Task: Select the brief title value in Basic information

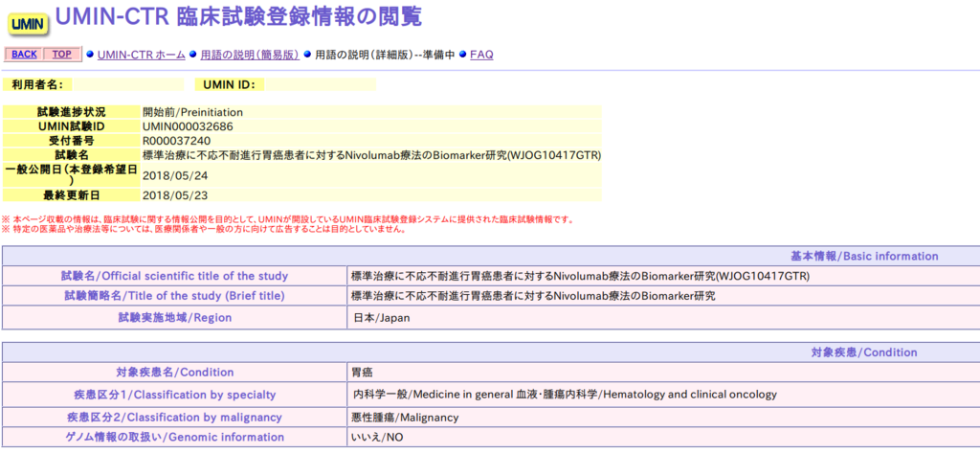Action: (x=533, y=296)
